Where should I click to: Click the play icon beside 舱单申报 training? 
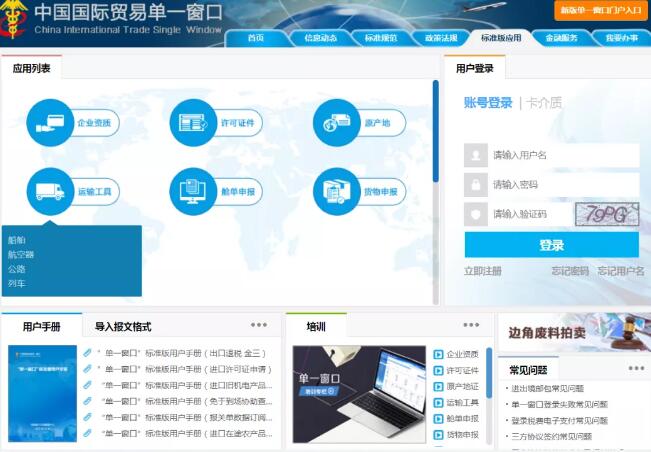[x=438, y=419]
